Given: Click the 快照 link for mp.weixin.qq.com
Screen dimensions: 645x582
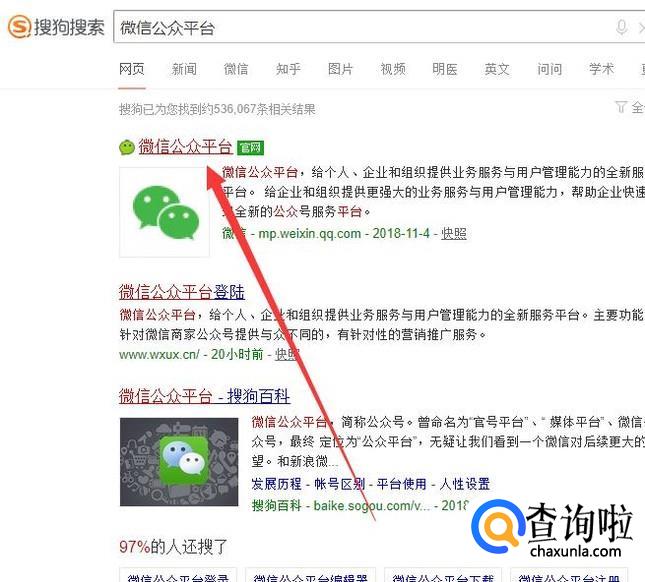Looking at the screenshot, I should pyautogui.click(x=454, y=234).
